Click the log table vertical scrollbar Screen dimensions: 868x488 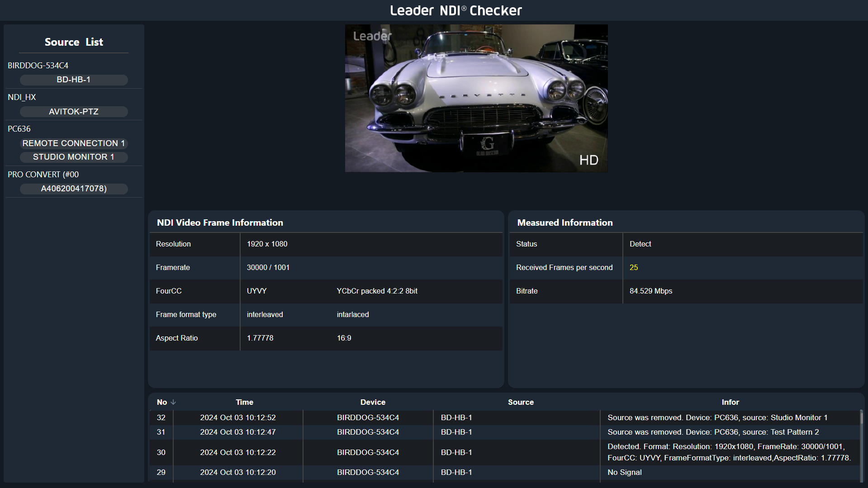coord(861,445)
